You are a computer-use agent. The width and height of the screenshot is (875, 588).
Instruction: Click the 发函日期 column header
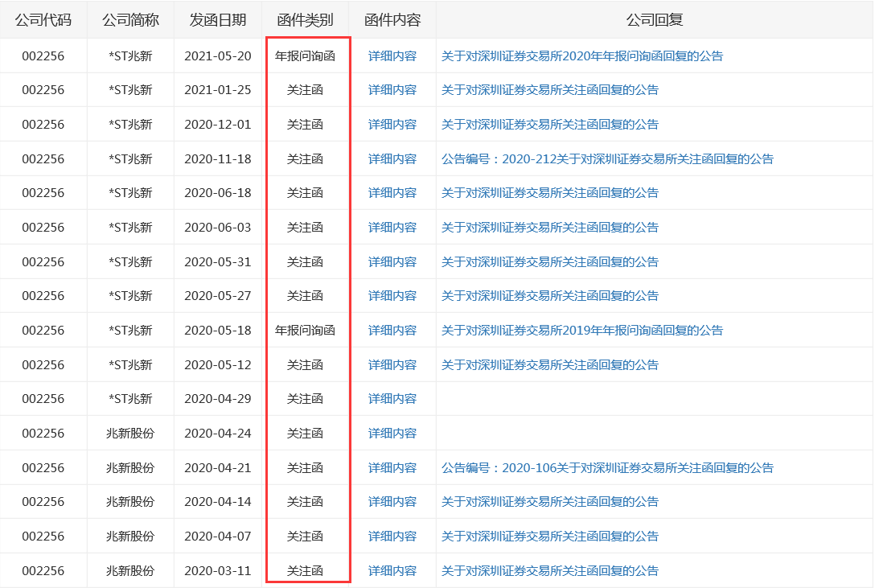(x=218, y=20)
